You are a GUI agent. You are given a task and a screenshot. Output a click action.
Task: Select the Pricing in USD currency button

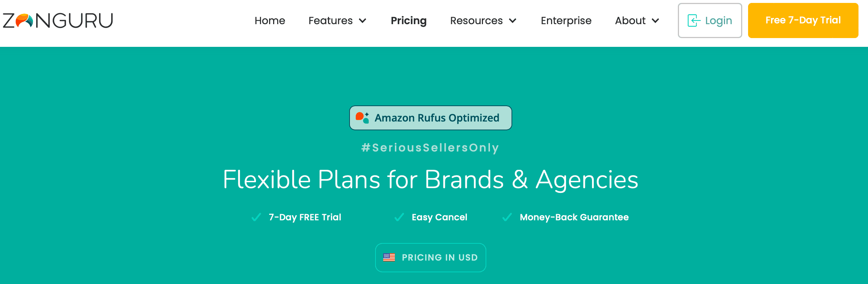pos(431,258)
